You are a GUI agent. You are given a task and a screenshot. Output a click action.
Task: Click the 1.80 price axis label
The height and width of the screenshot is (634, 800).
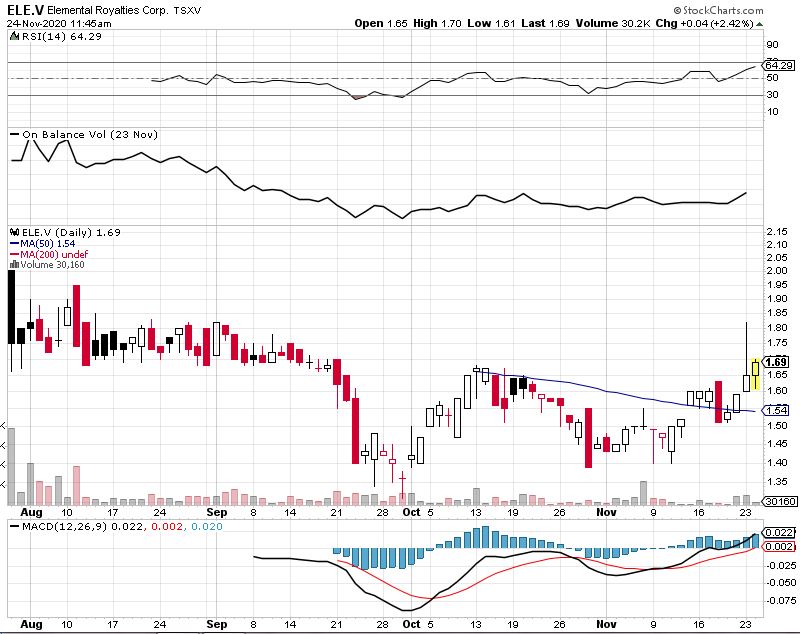point(777,327)
